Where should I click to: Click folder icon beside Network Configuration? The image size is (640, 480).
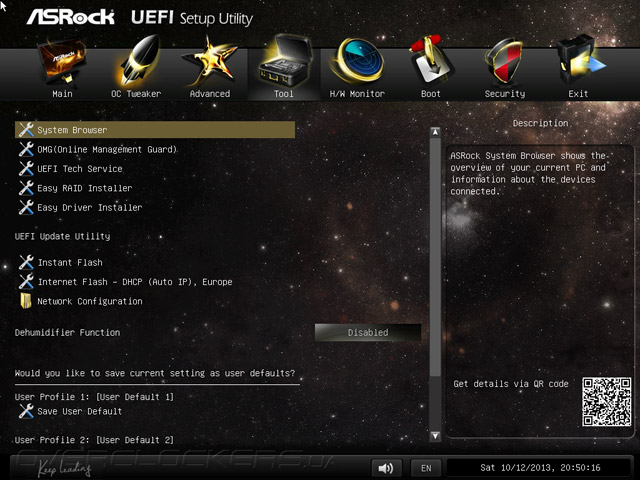pyautogui.click(x=26, y=301)
